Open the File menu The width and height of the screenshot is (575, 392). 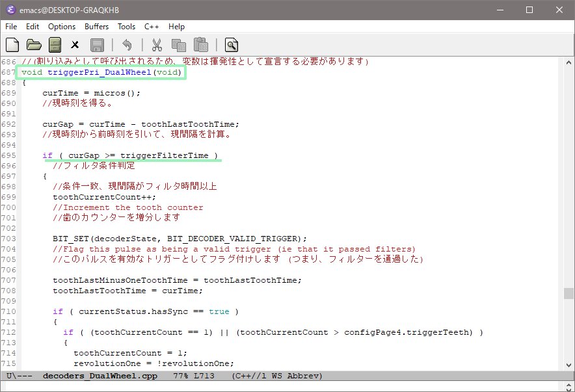click(11, 27)
